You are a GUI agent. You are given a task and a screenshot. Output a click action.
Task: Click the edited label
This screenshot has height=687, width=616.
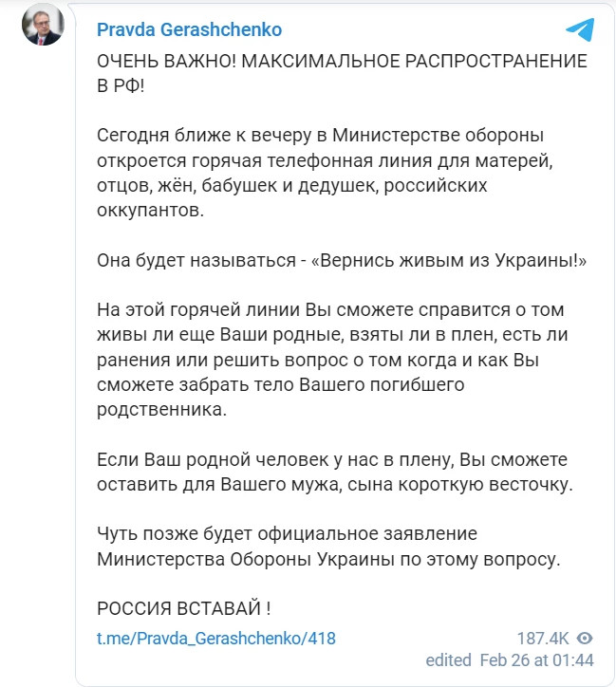pyautogui.click(x=448, y=660)
